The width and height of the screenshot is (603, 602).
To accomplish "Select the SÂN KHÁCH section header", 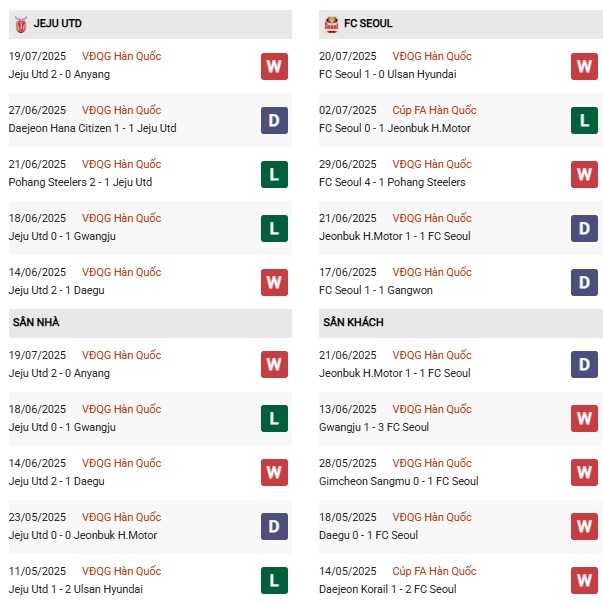I will coord(353,322).
